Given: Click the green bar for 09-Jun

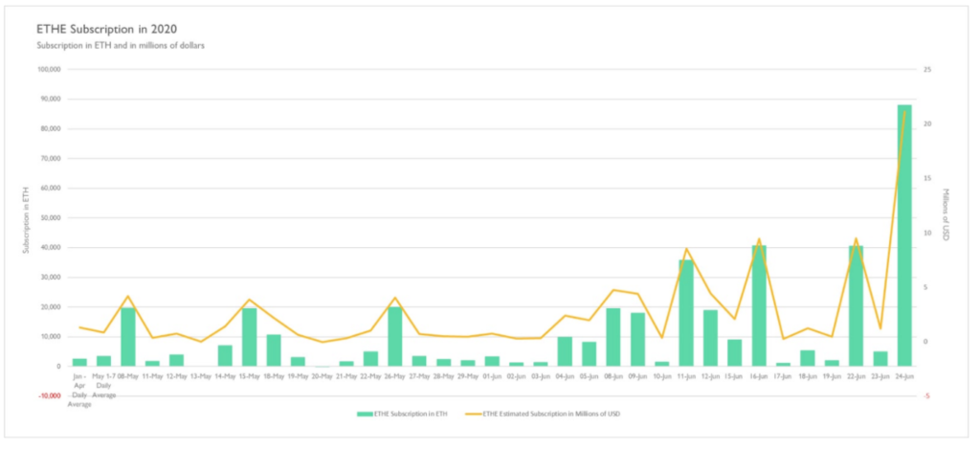Looking at the screenshot, I should click(637, 339).
